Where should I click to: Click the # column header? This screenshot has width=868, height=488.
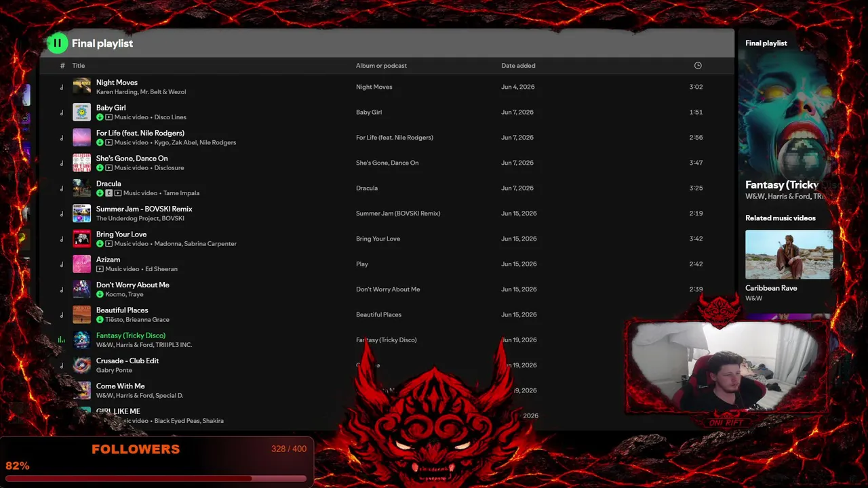(x=62, y=66)
